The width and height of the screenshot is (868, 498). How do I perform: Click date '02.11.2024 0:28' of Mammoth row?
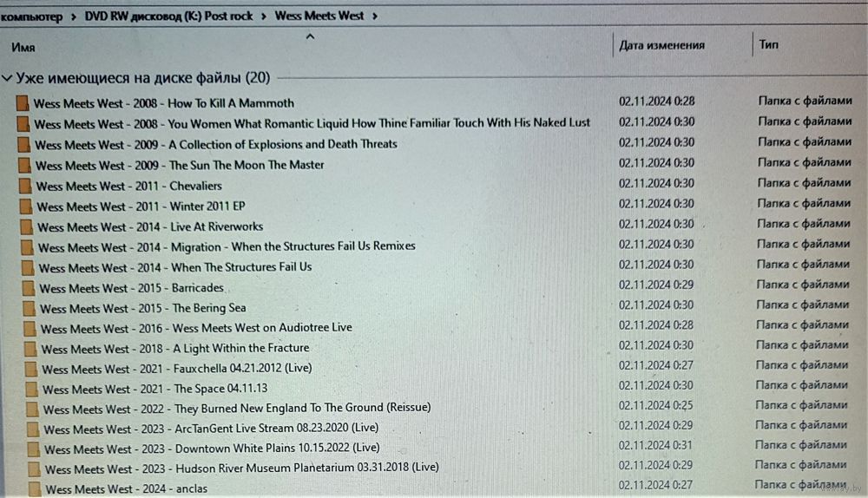(x=656, y=102)
